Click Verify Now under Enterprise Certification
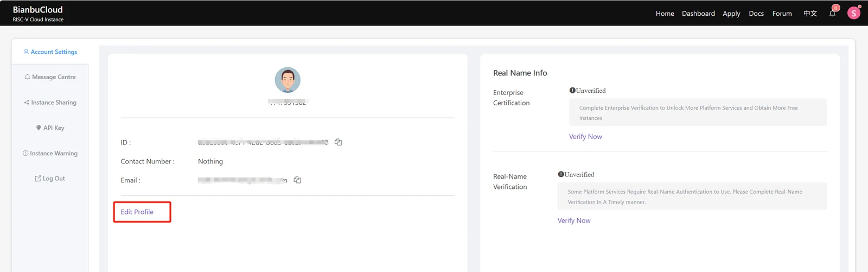868x272 pixels. [x=585, y=137]
